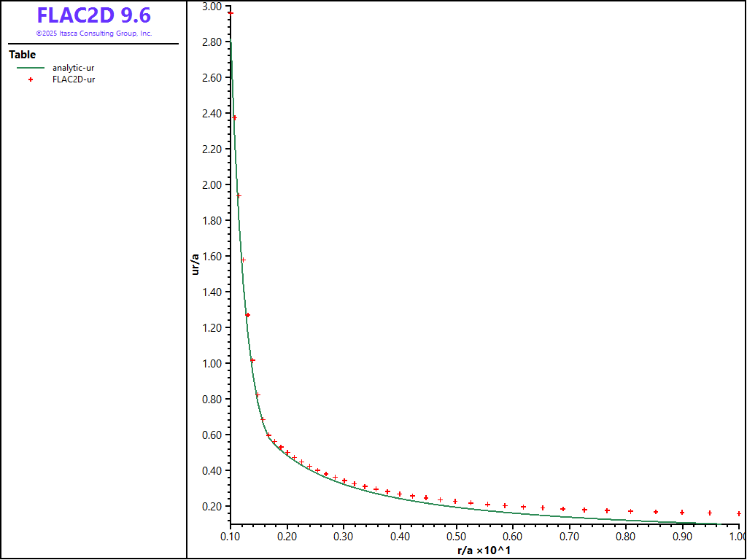Screen dimensions: 747x560
Task: Click the 2.00 tick label on y-axis
Action: 212,184
